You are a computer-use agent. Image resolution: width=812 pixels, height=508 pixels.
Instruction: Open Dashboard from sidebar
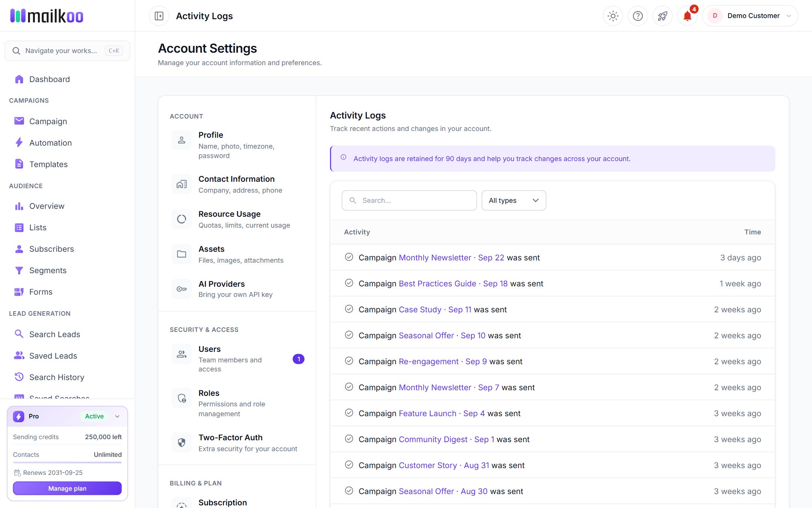point(67,79)
